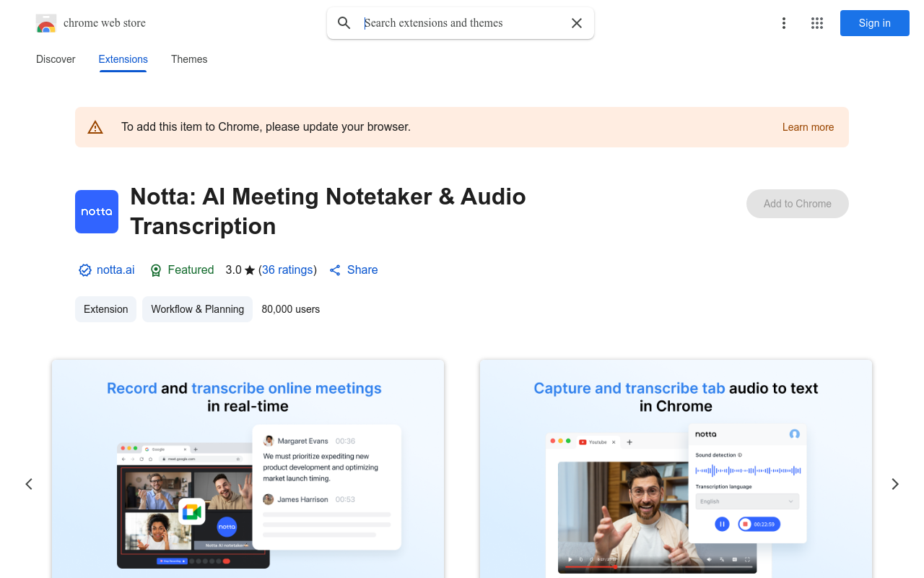The height and width of the screenshot is (578, 924).
Task: Click the warning triangle icon in the banner
Action: pos(95,127)
